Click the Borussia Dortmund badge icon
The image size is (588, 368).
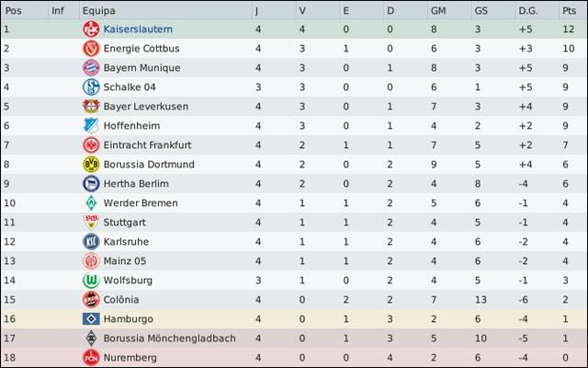click(90, 165)
